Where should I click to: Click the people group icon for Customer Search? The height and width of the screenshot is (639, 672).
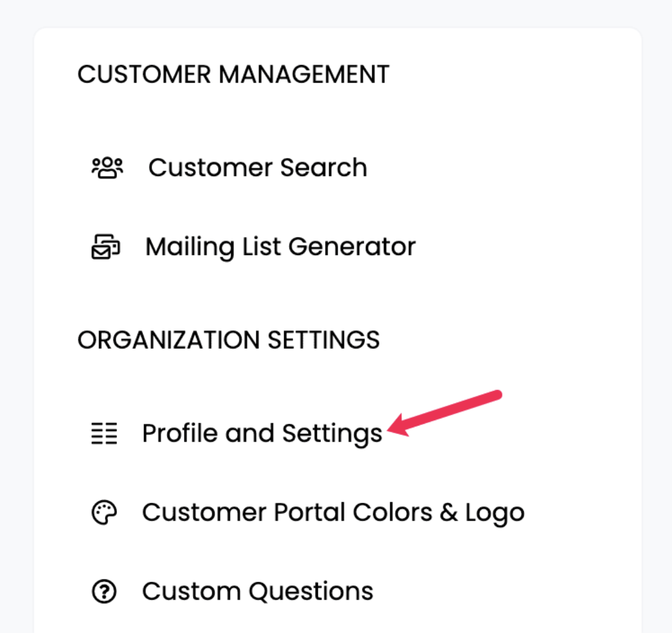tap(107, 168)
